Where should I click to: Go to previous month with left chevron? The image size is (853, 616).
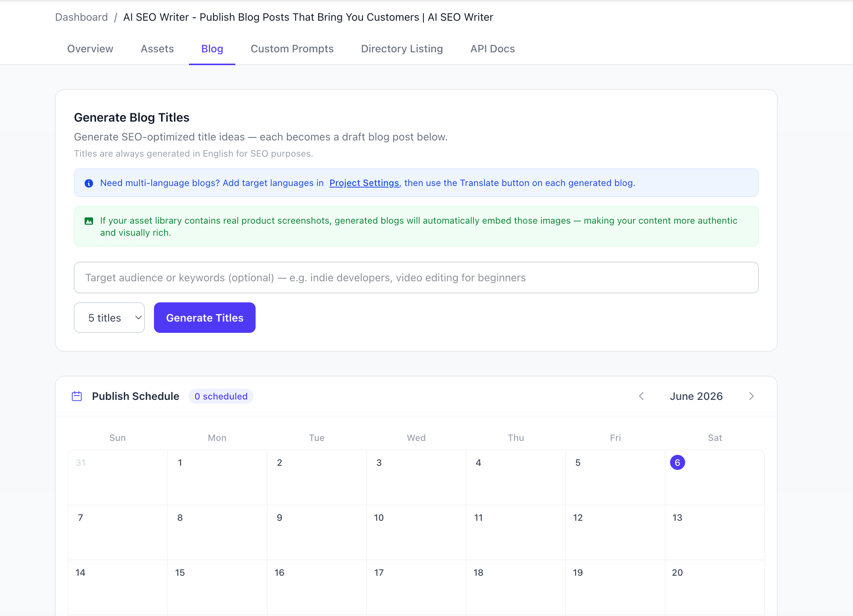(641, 396)
